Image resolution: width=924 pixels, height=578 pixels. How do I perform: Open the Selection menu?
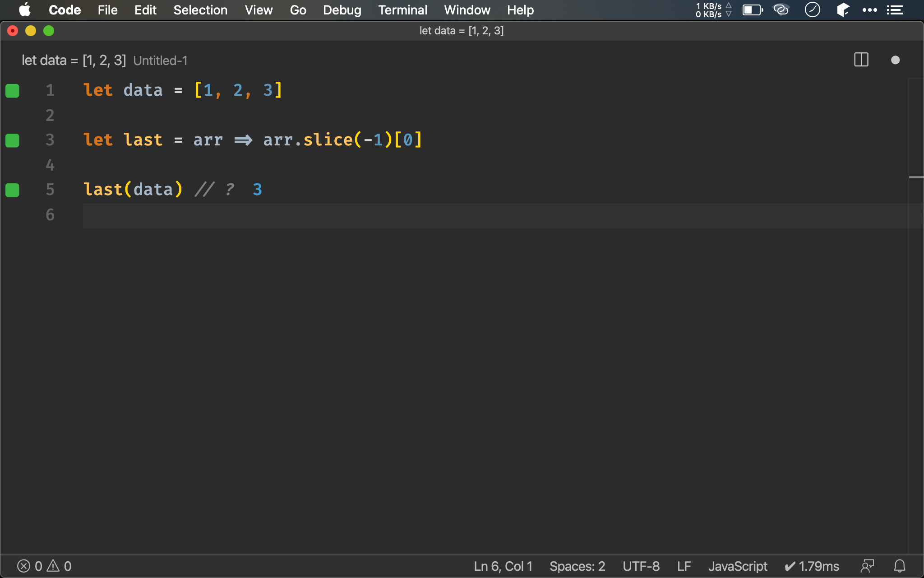point(200,10)
